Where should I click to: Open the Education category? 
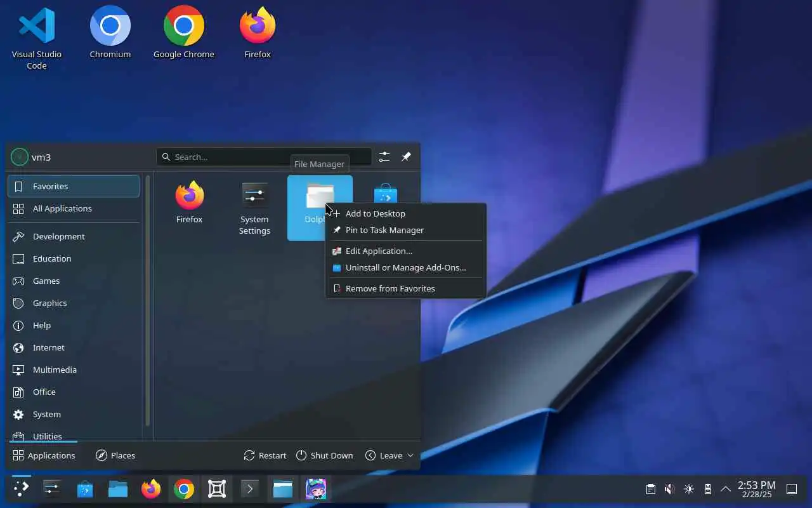click(74, 258)
